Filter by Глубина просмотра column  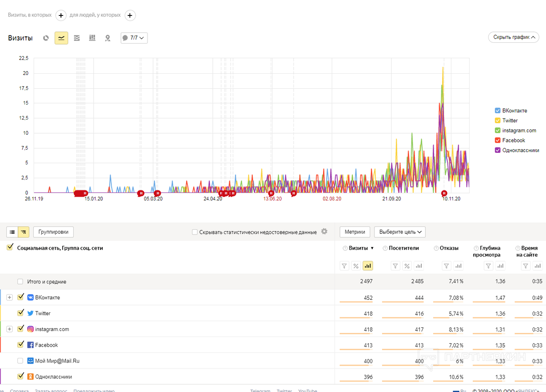[488, 266]
